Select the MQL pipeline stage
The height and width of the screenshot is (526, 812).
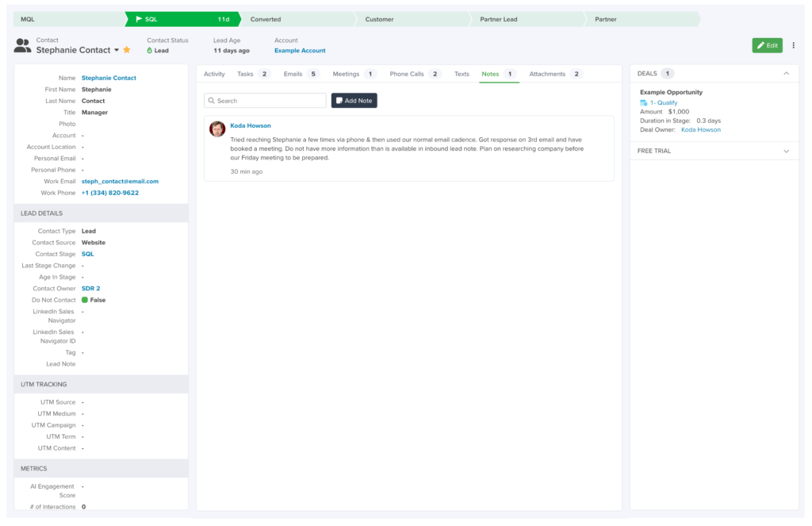(69, 19)
